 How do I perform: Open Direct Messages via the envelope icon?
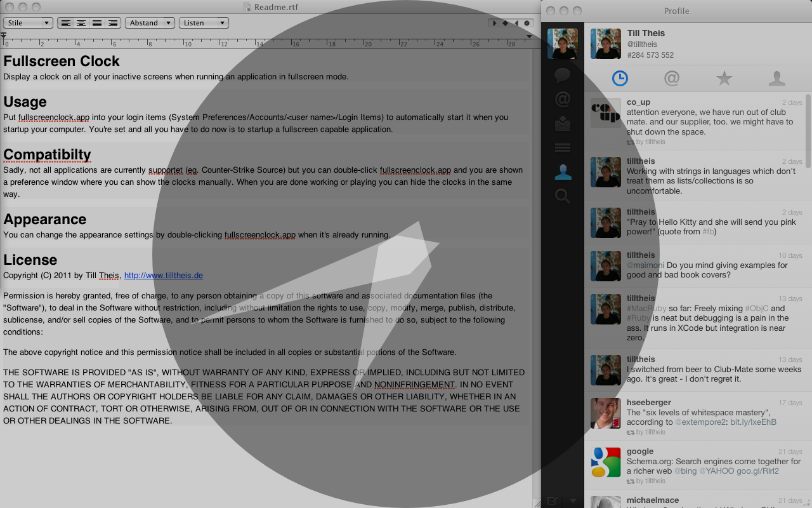563,124
